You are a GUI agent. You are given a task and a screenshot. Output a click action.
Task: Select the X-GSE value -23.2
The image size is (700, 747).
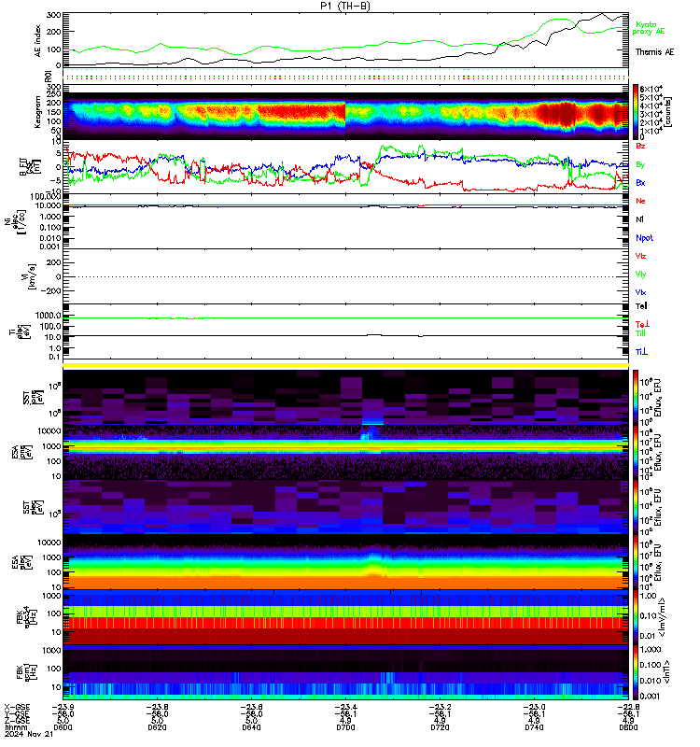(440, 708)
